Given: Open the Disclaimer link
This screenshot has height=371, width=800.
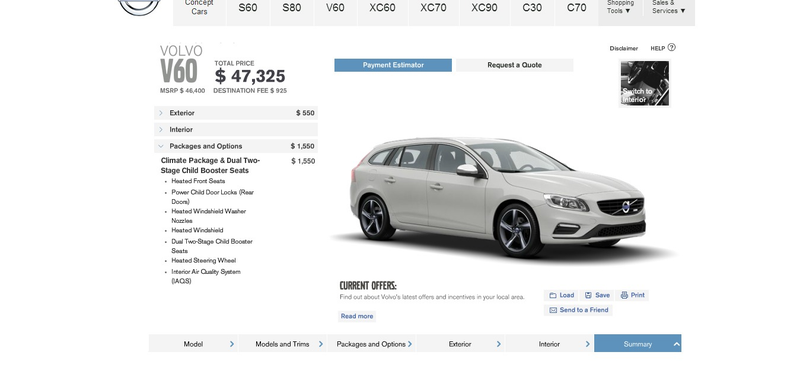Looking at the screenshot, I should click(x=623, y=48).
